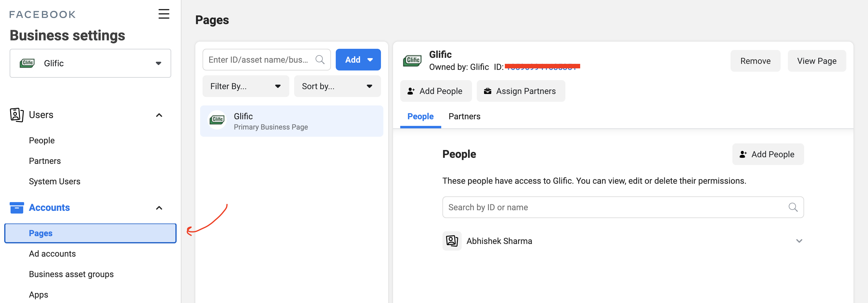The width and height of the screenshot is (868, 303).
Task: Click Add People button beside People heading
Action: pos(768,154)
